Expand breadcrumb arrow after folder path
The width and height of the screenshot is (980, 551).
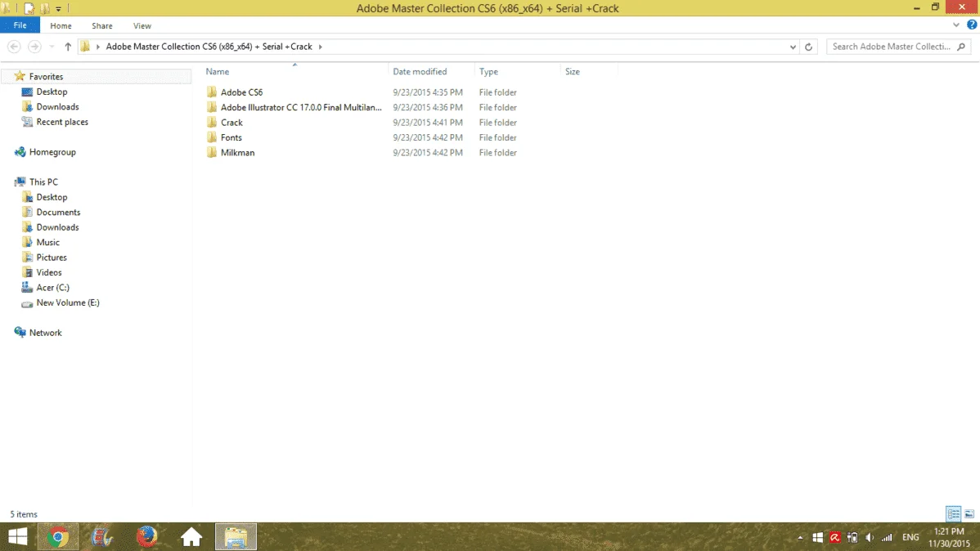(x=320, y=47)
